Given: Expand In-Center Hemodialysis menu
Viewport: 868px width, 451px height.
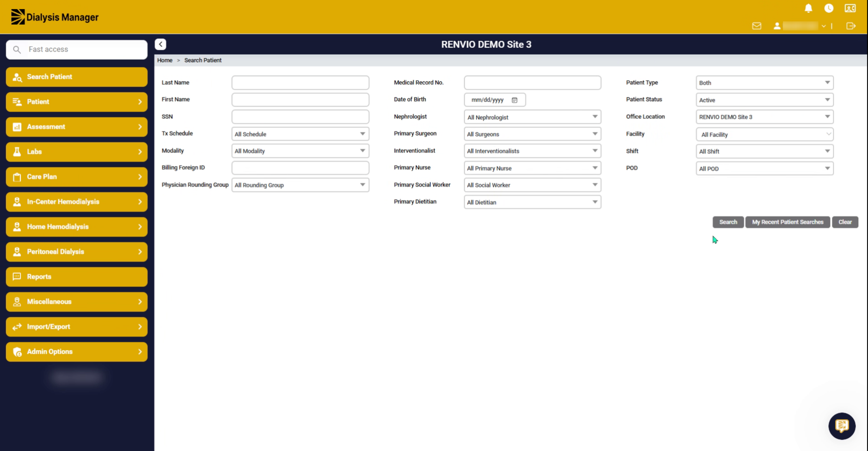Looking at the screenshot, I should [x=77, y=202].
